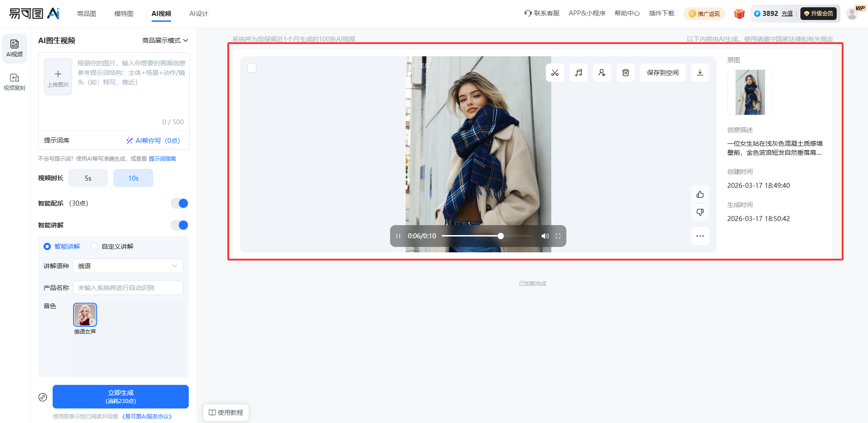Enter fullscreen video mode

point(558,236)
